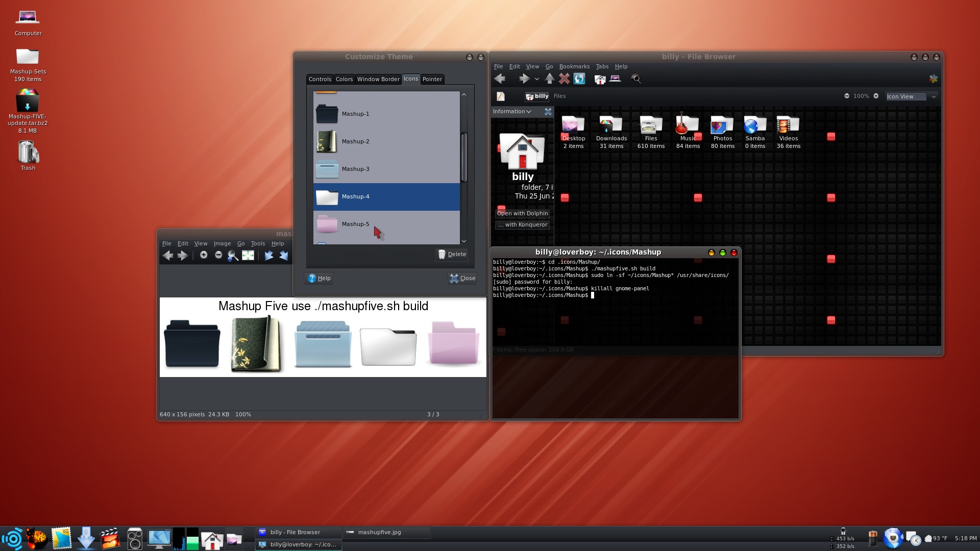Screen dimensions: 980x551
Task: Select the Mashup-5 icon theme
Action: (x=386, y=224)
